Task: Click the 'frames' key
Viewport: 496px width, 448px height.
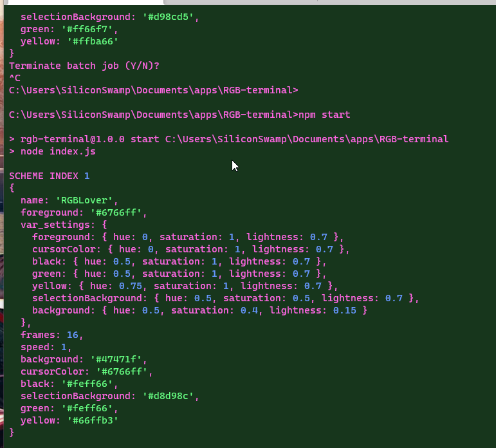Action: coord(38,335)
